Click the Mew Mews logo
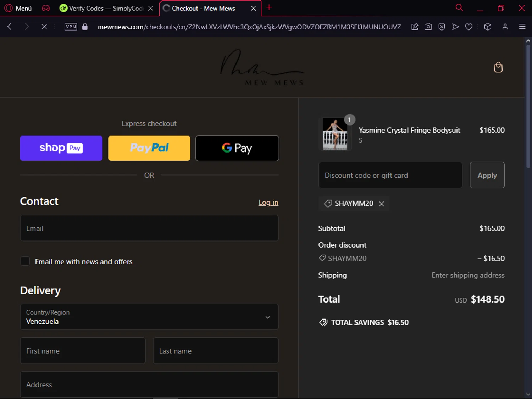Image resolution: width=532 pixels, height=399 pixels. point(262,67)
